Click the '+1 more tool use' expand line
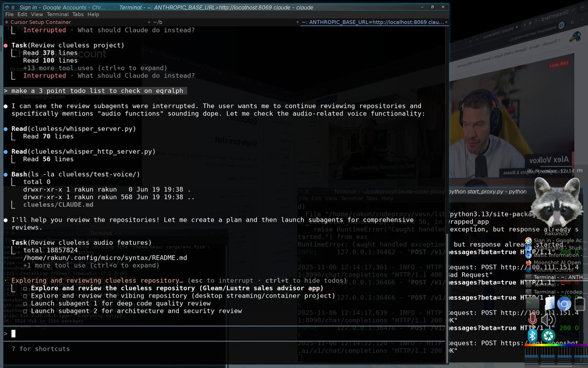Viewport: 588px width, 368px height. [x=91, y=265]
